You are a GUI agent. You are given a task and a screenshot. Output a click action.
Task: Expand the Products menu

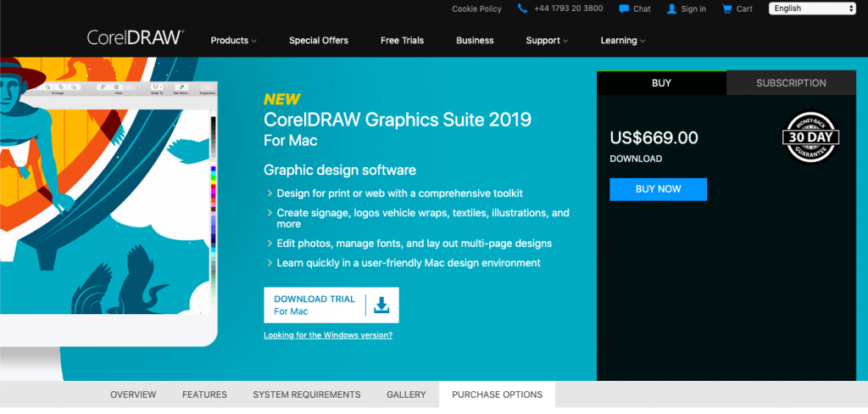coord(234,41)
